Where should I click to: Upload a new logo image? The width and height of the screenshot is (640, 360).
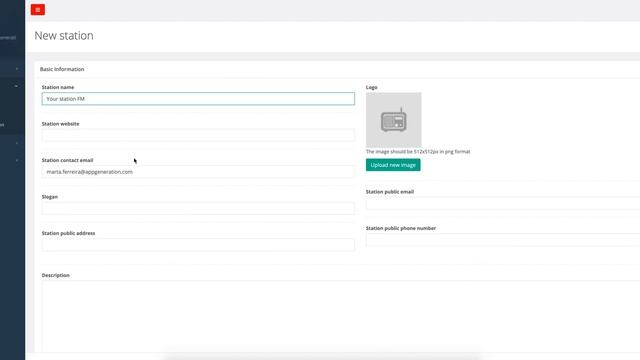393,165
